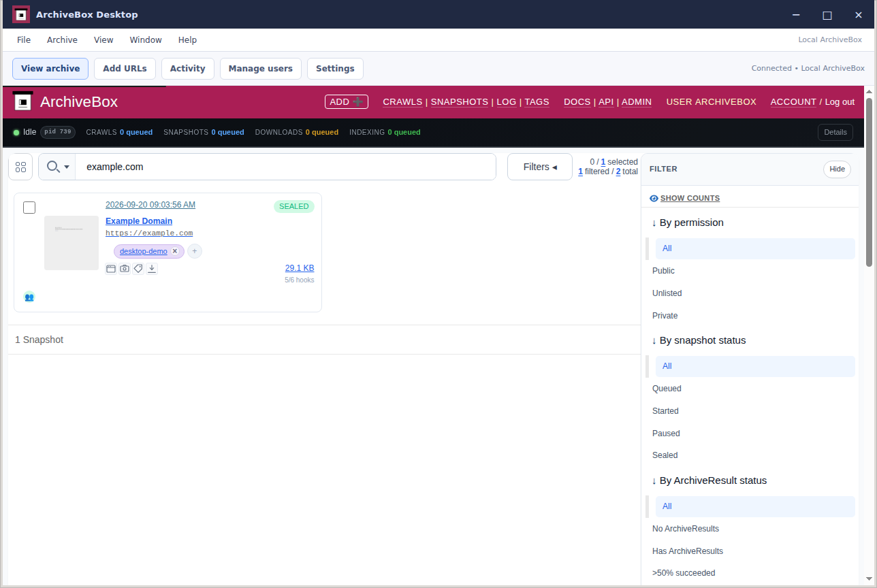This screenshot has width=877, height=588.
Task: Open the search mode magnifier dropdown
Action: click(x=57, y=167)
